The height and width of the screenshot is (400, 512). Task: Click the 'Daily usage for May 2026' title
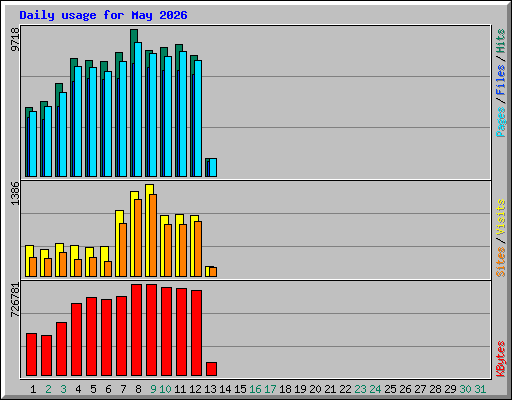pos(103,15)
